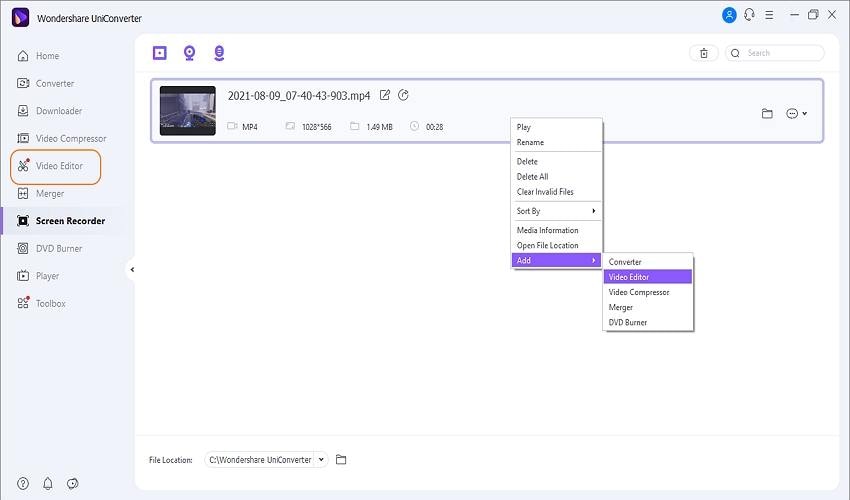
Task: Expand the more options dropdown in video row
Action: 796,113
